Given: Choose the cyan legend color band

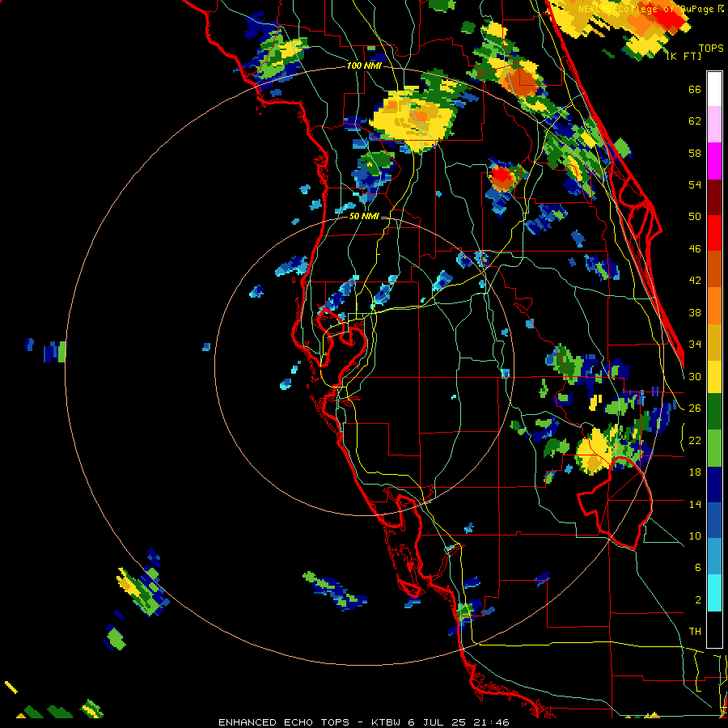Looking at the screenshot, I should (x=714, y=594).
